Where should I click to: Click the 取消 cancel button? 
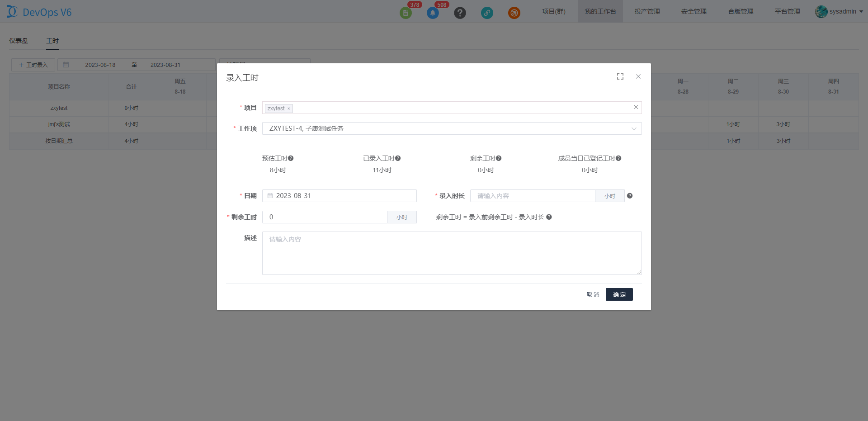(x=593, y=294)
